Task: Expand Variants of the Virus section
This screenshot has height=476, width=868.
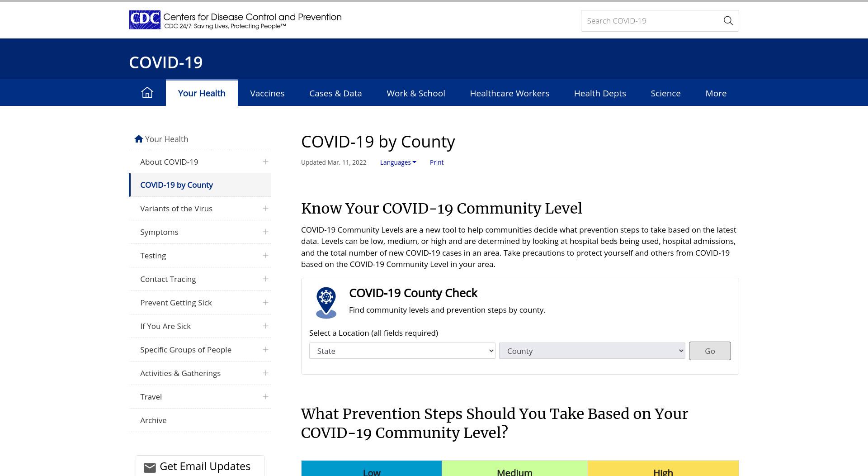Action: (x=265, y=208)
